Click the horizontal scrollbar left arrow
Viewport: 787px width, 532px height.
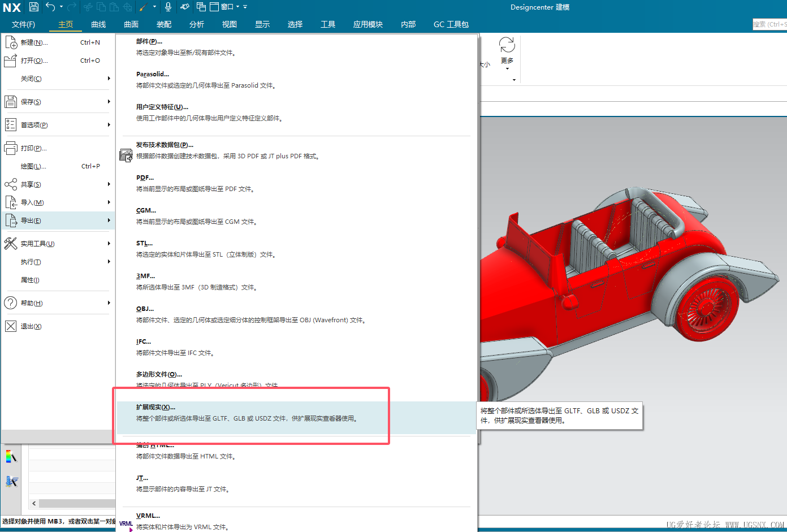[34, 503]
